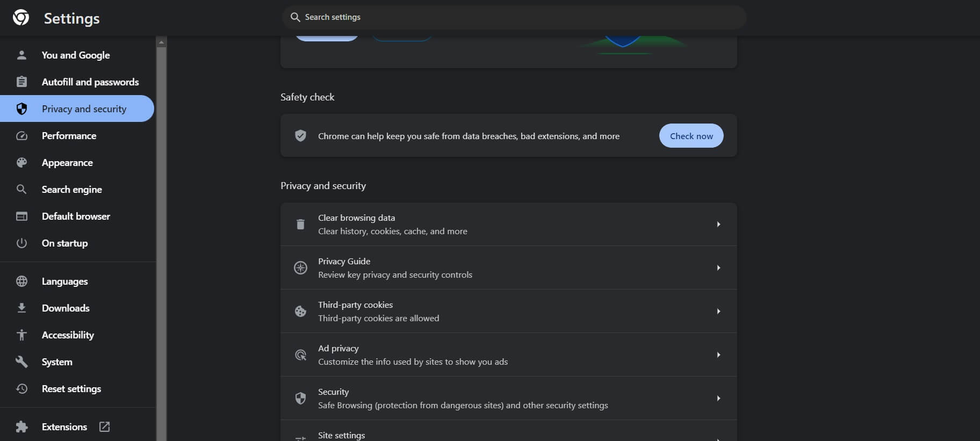980x441 pixels.
Task: Expand the Clear browsing data arrow
Action: 718,225
